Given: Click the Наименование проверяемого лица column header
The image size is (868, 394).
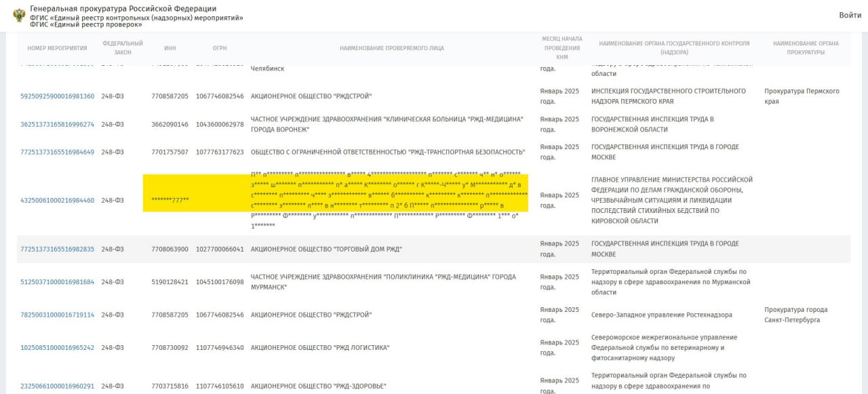Looking at the screenshot, I should point(392,48).
